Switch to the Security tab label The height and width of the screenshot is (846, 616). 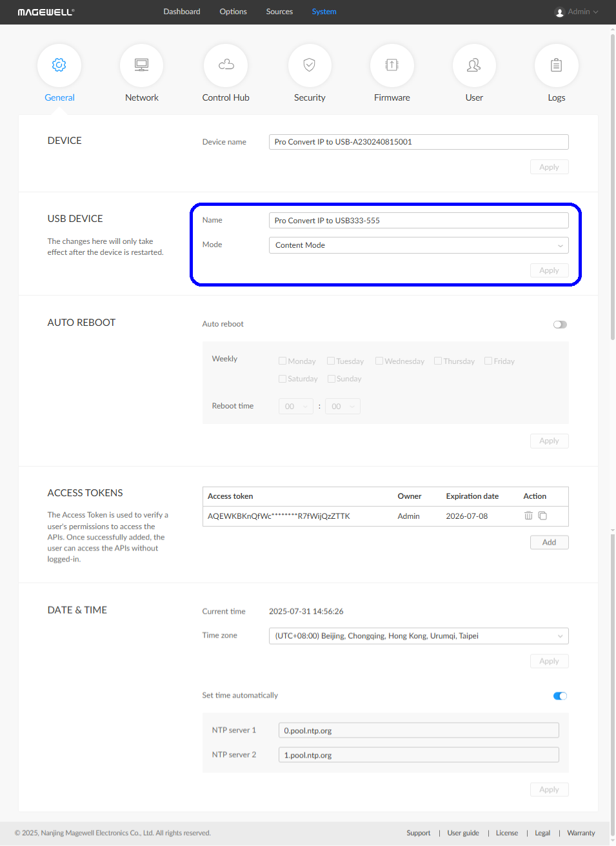[x=310, y=97]
